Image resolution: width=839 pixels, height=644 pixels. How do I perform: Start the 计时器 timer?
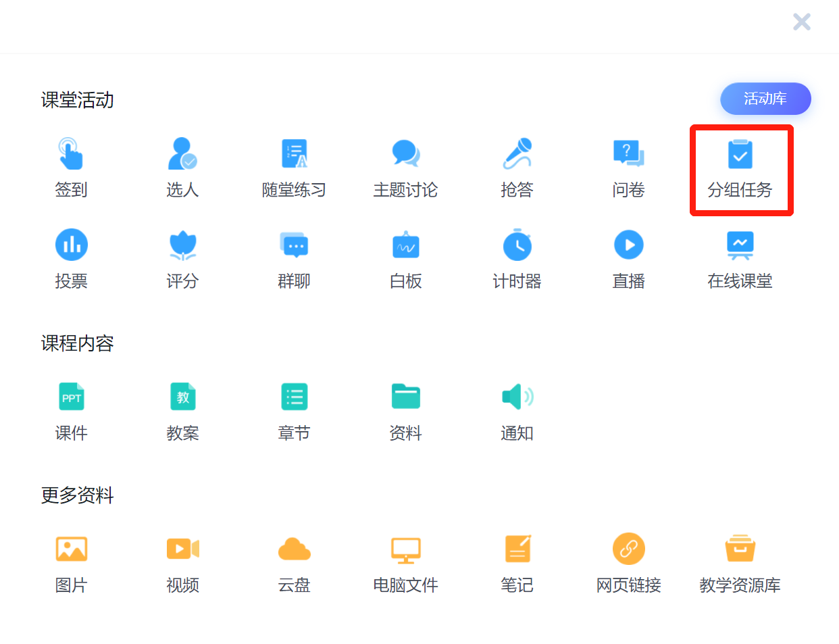coord(517,259)
